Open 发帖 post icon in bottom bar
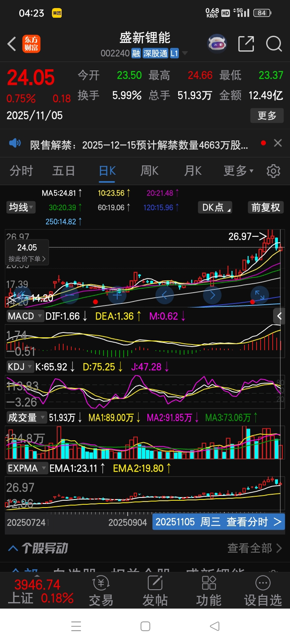 [155, 591]
